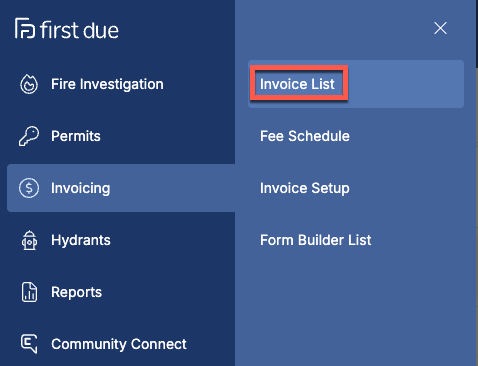478x366 pixels.
Task: Open Invoice List submenu item
Action: coord(356,84)
